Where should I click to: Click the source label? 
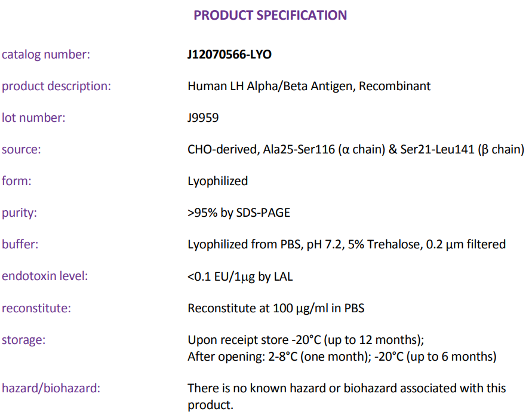tap(21, 150)
